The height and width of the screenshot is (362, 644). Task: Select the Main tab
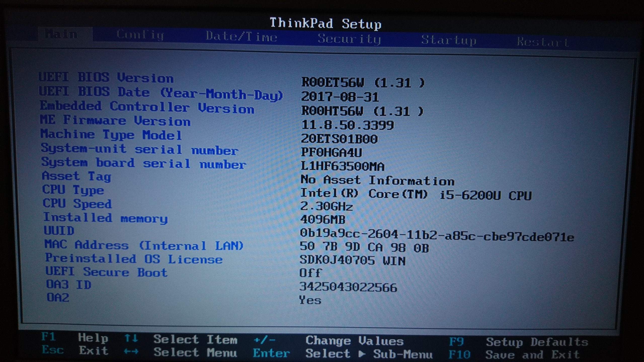pos(62,34)
